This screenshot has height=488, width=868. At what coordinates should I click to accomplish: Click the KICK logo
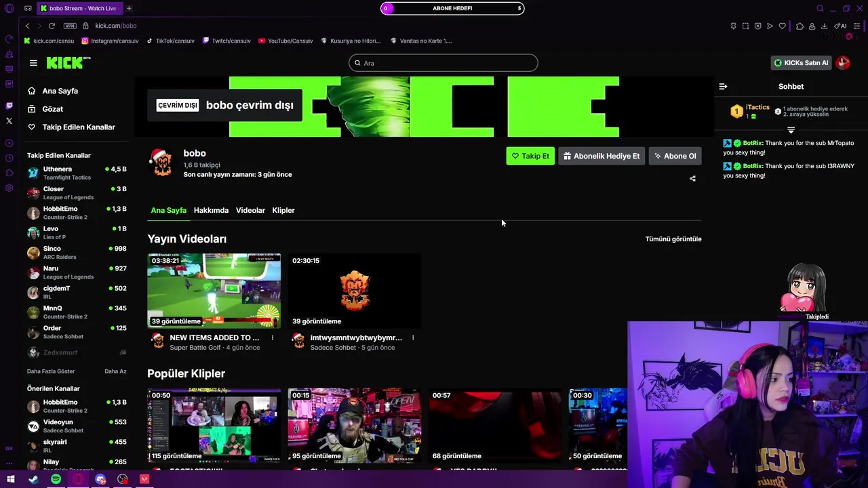coord(68,63)
